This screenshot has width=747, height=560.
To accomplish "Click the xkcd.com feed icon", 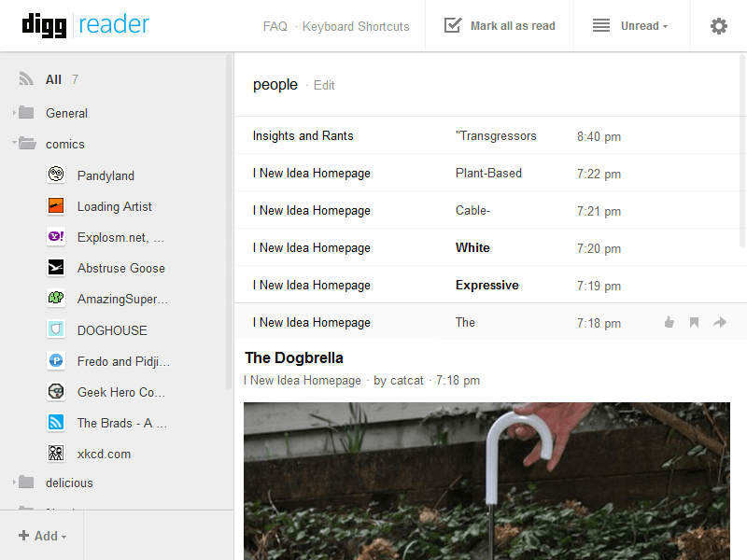I will coord(56,453).
